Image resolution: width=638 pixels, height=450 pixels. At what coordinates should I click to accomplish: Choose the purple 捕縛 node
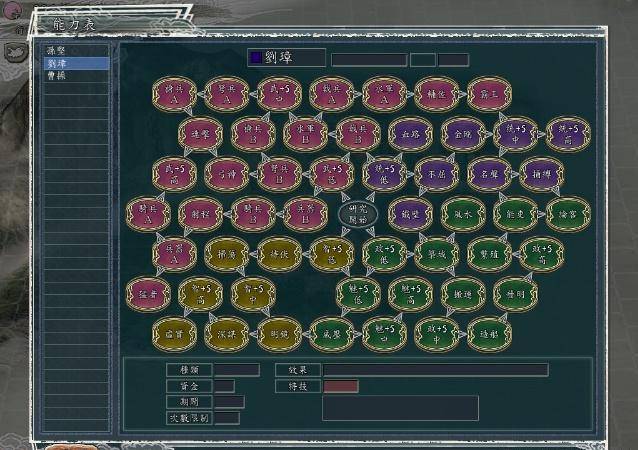[542, 174]
